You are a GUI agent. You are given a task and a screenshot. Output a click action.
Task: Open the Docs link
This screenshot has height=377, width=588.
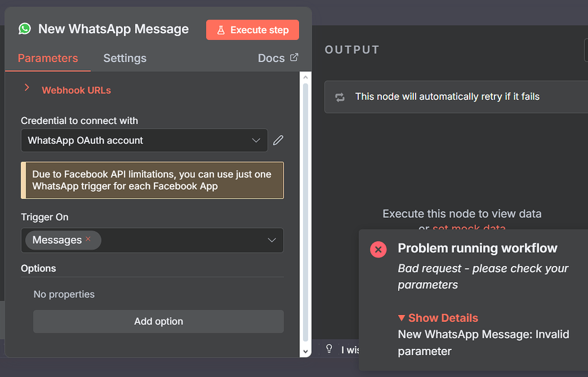click(272, 57)
